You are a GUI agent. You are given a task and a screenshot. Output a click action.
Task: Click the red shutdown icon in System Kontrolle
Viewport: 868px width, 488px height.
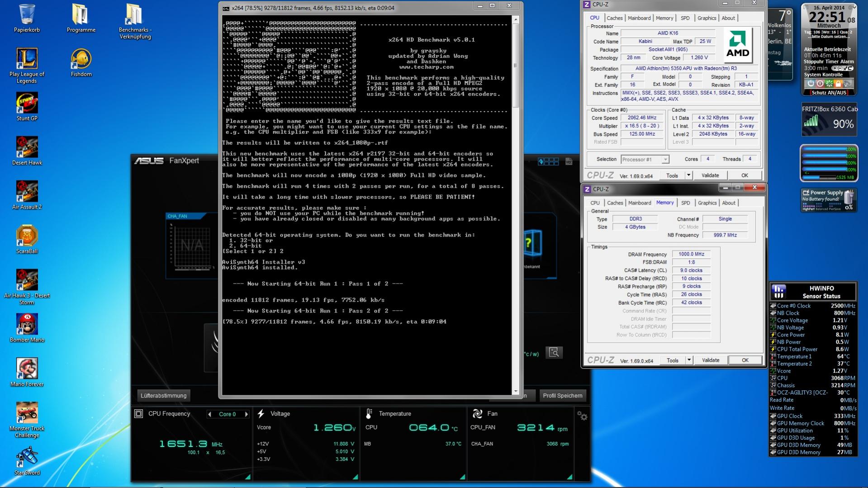click(820, 84)
